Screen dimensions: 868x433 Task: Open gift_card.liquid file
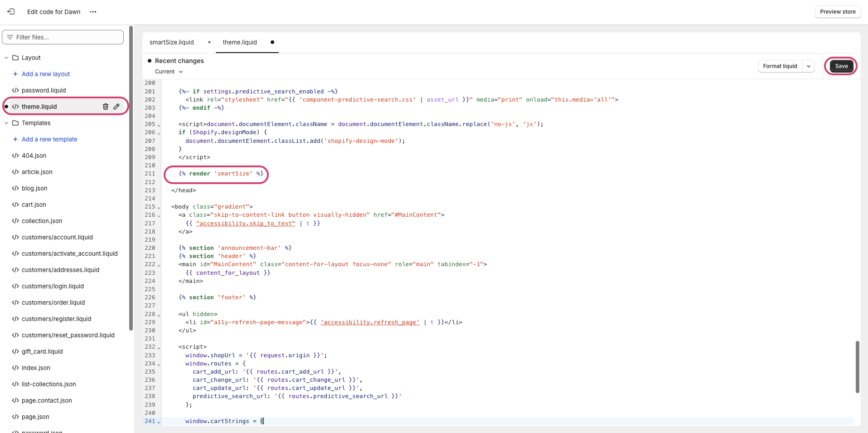tap(42, 351)
